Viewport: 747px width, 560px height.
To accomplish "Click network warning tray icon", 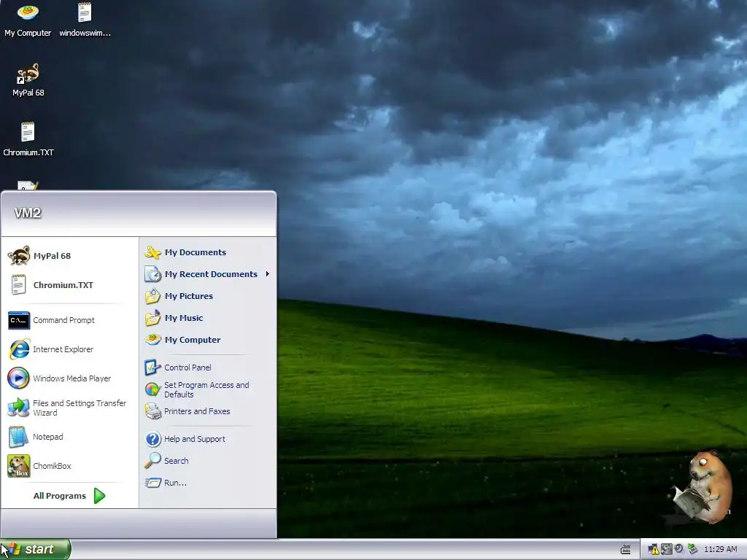I will [653, 550].
